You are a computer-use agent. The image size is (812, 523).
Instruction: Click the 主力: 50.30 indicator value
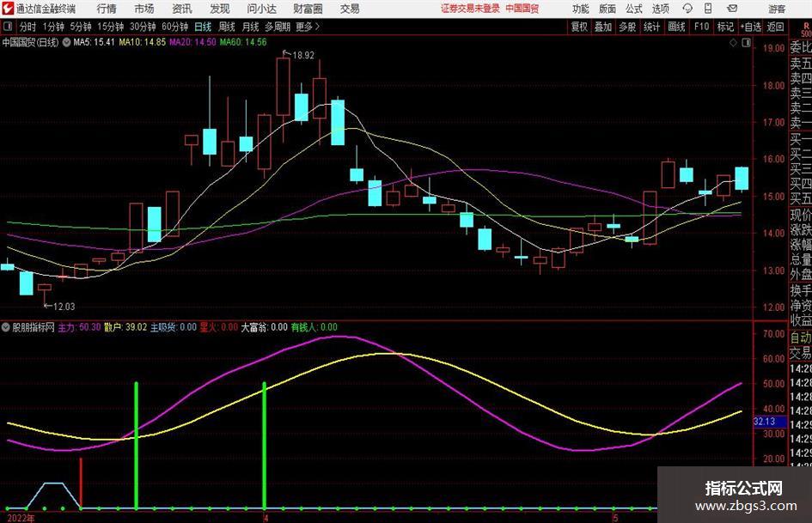[79, 327]
